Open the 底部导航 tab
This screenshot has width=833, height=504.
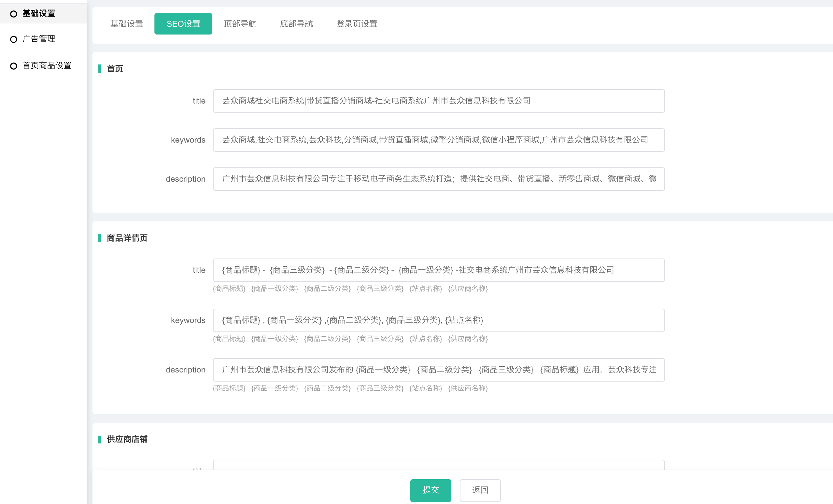point(296,24)
